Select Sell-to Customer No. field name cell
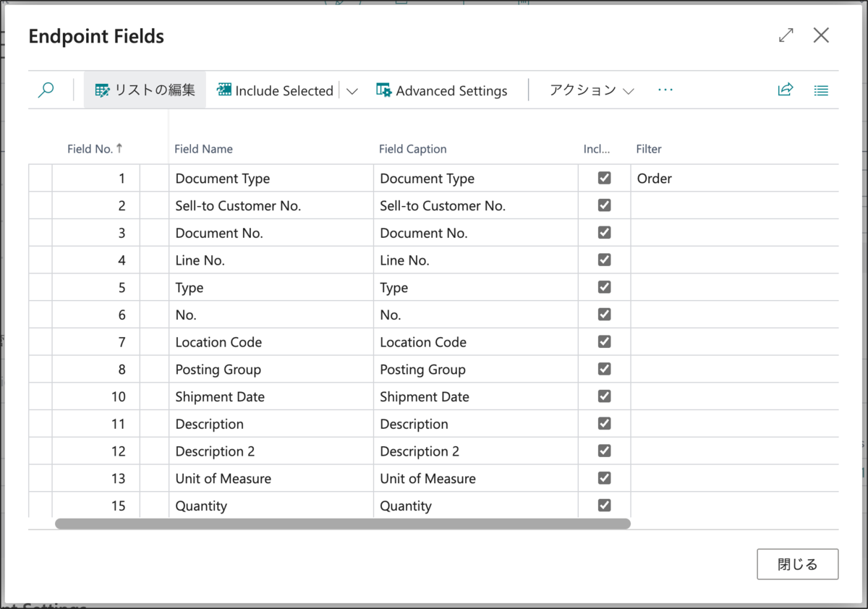This screenshot has width=868, height=609. [x=271, y=206]
